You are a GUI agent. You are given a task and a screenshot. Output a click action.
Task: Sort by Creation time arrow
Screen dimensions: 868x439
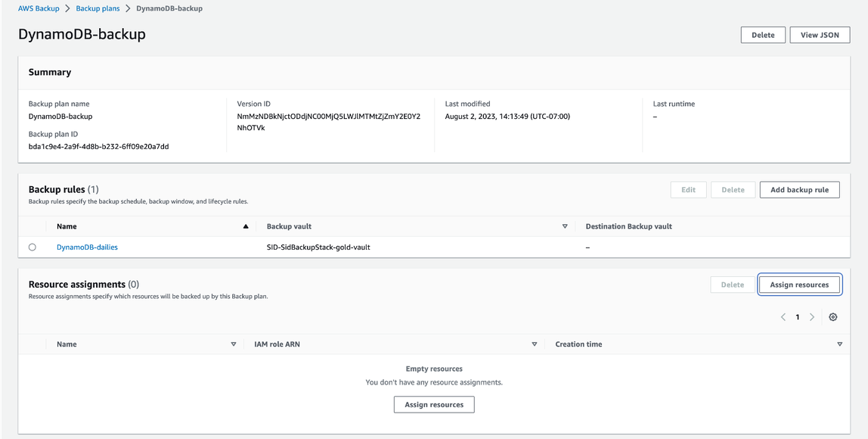[x=840, y=344]
